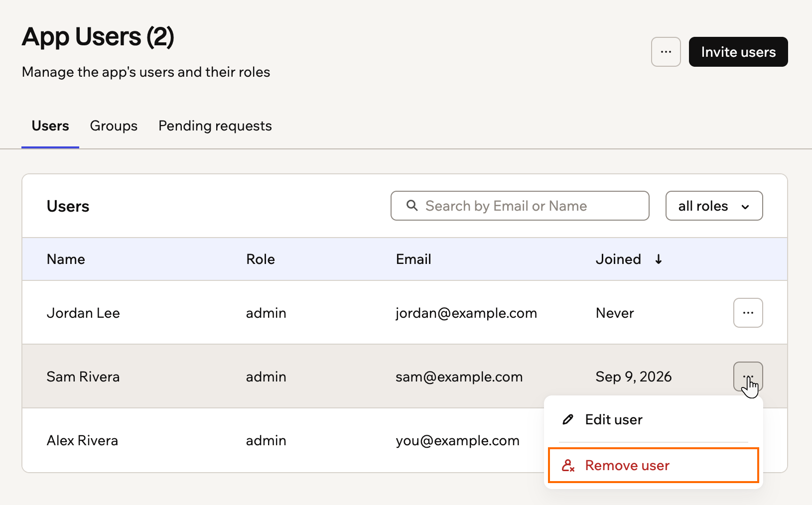Switch to the Groups tab
The image size is (812, 505).
pyautogui.click(x=114, y=126)
